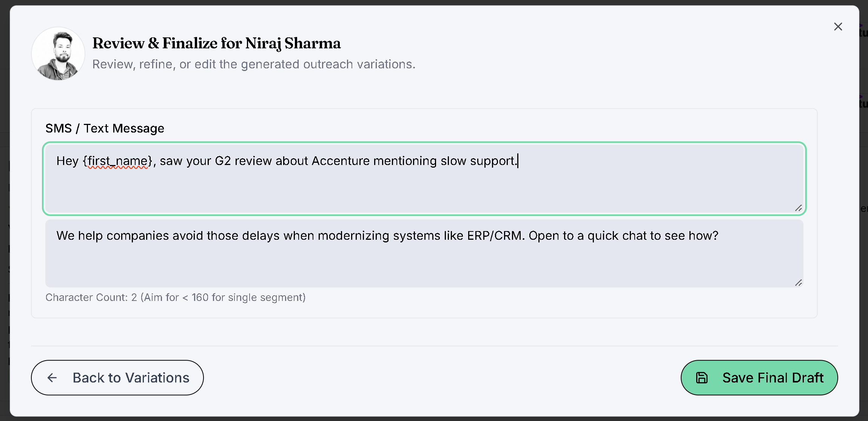Go back to Variations
This screenshot has height=421, width=868.
[x=117, y=378]
